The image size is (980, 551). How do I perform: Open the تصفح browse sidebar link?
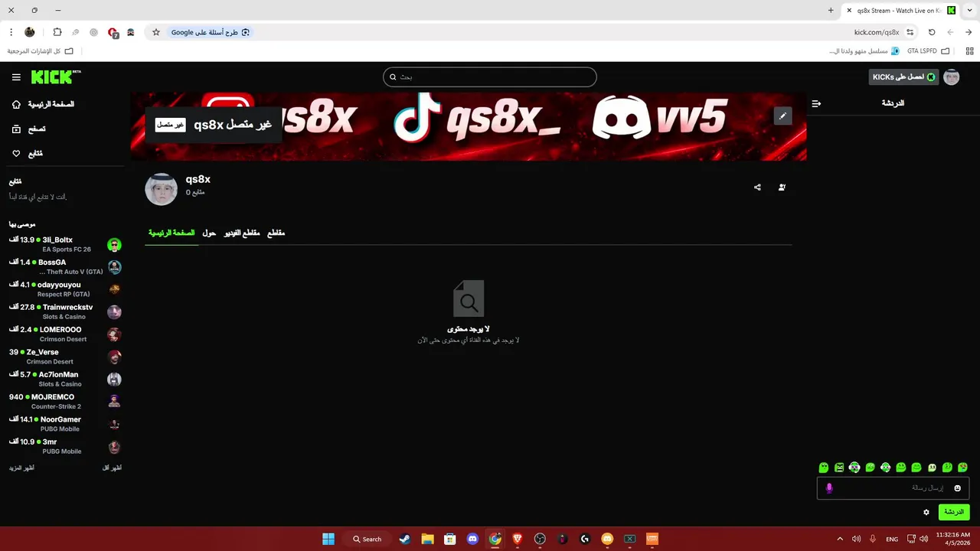pyautogui.click(x=29, y=129)
